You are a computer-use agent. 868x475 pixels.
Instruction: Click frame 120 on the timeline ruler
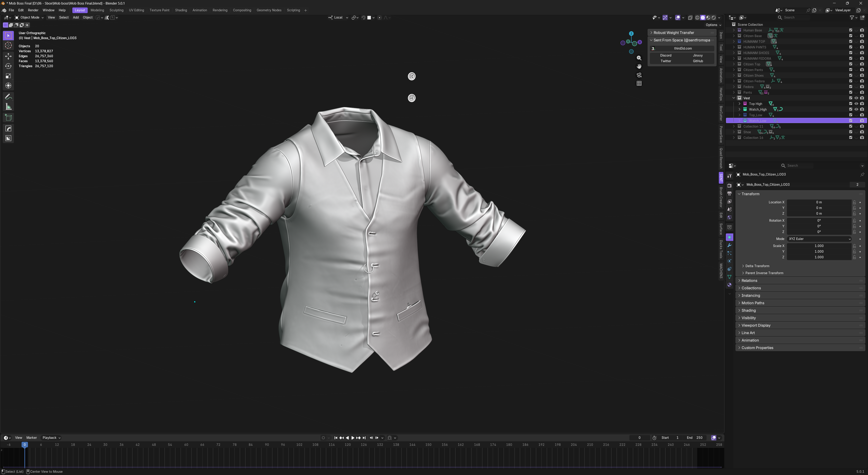[x=347, y=445]
